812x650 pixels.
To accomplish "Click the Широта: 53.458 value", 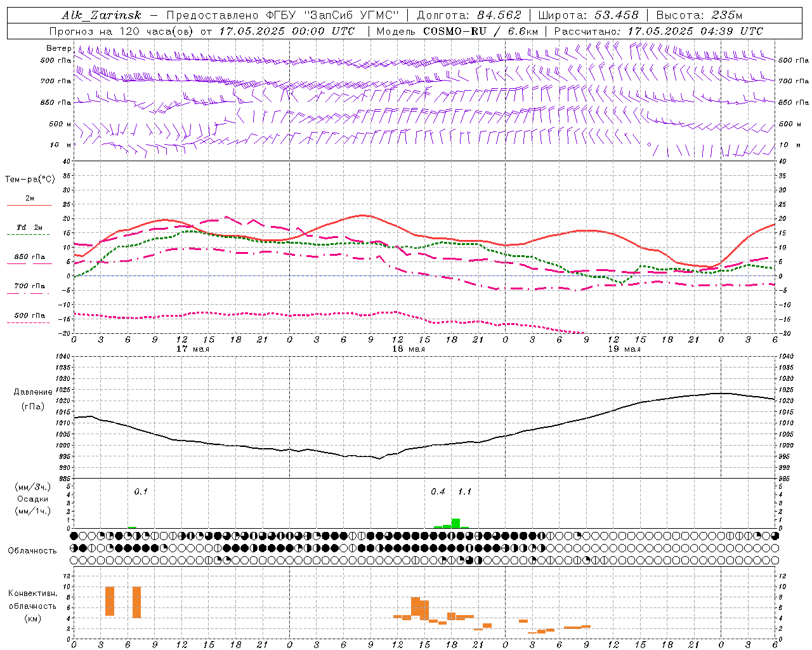I will pos(587,15).
